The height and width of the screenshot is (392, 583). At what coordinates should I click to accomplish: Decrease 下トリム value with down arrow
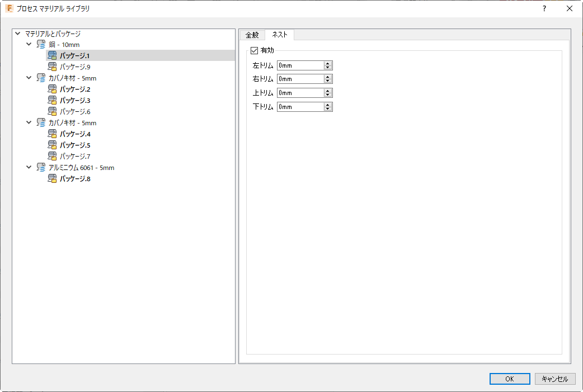pyautogui.click(x=327, y=109)
